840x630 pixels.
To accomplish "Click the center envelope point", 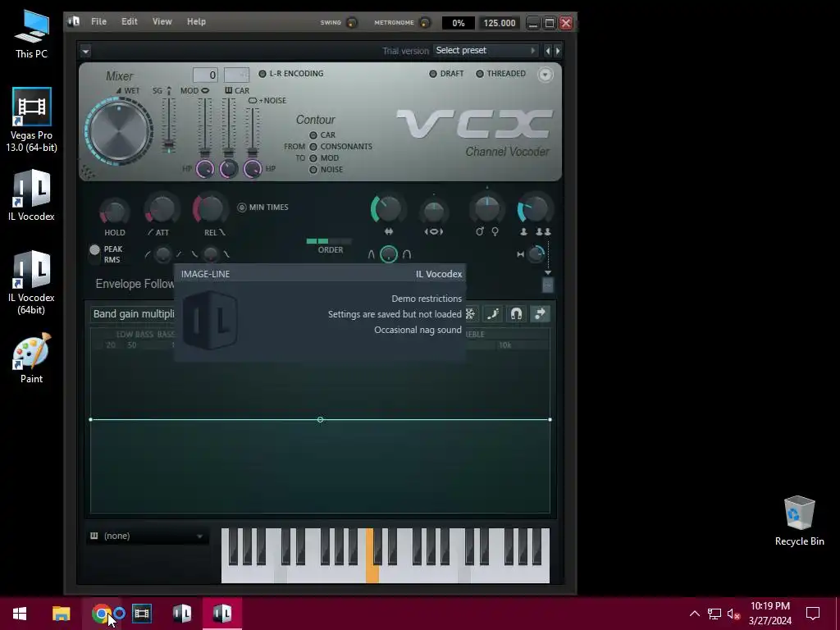I will click(320, 419).
